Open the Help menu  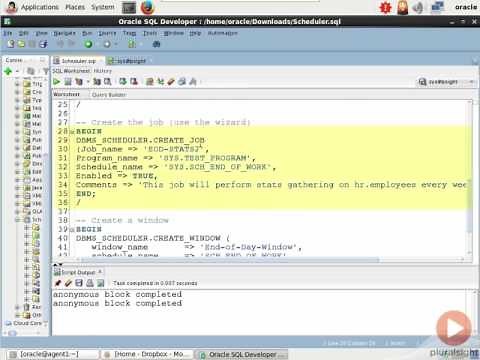[195, 33]
